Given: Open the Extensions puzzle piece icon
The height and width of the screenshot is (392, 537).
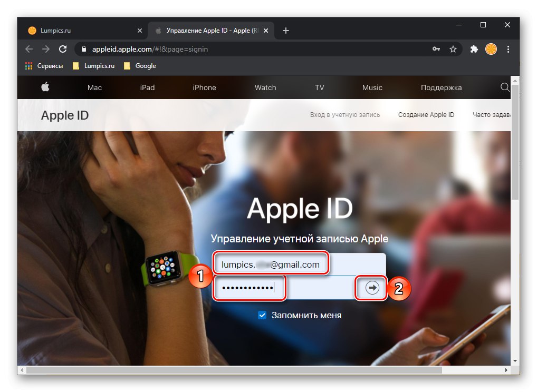Looking at the screenshot, I should (474, 49).
